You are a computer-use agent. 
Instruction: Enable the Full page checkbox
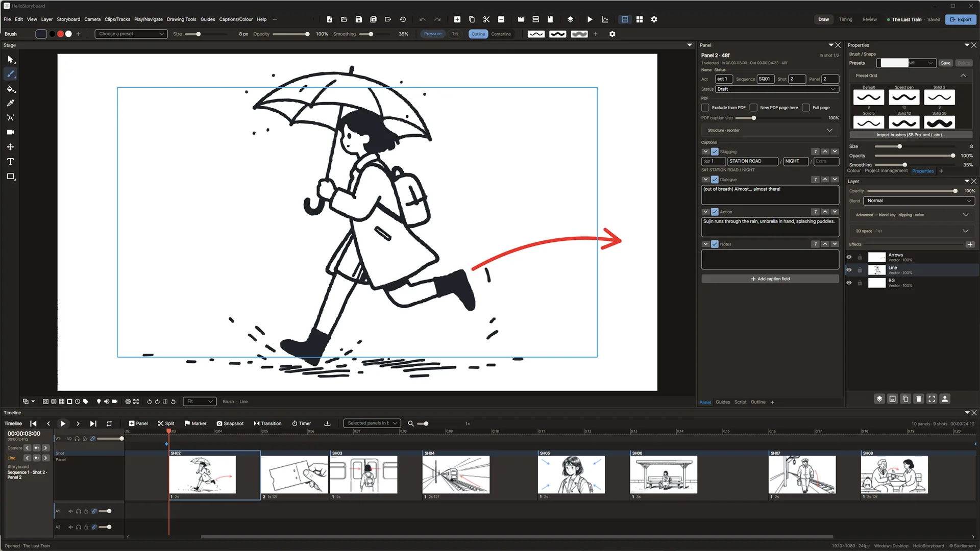(805, 108)
